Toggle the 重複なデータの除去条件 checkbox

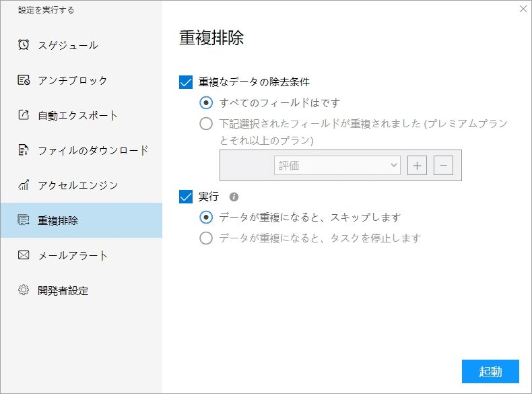pyautogui.click(x=187, y=82)
